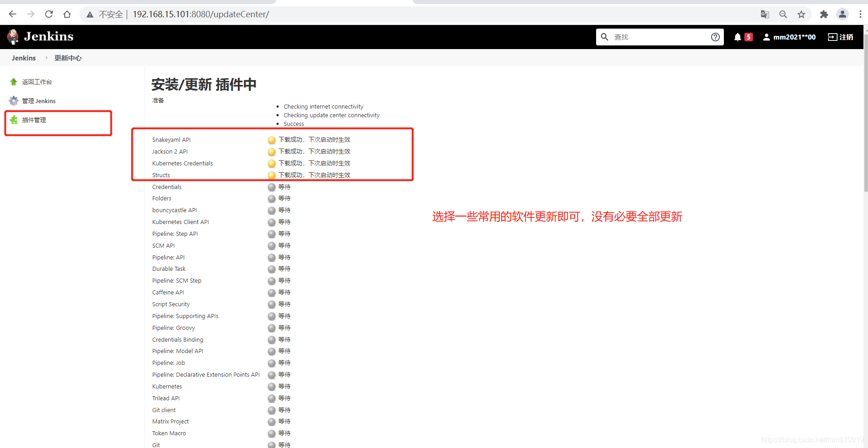Expand the breadcrumb arrow after Jenkins
The height and width of the screenshot is (448, 868).
click(x=46, y=58)
